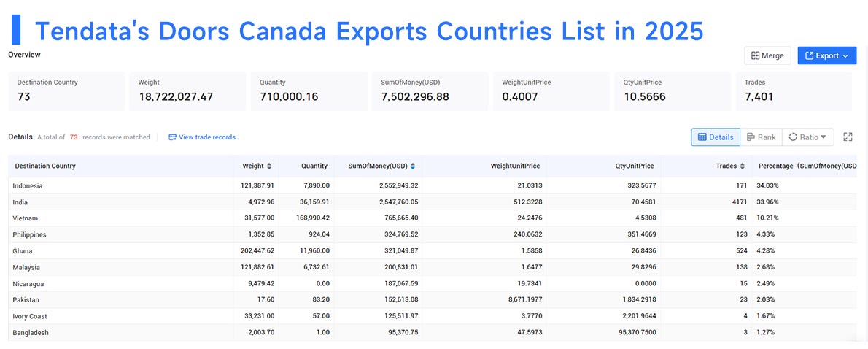Click the Ratio pie chart icon
868x349 pixels.
pos(793,137)
